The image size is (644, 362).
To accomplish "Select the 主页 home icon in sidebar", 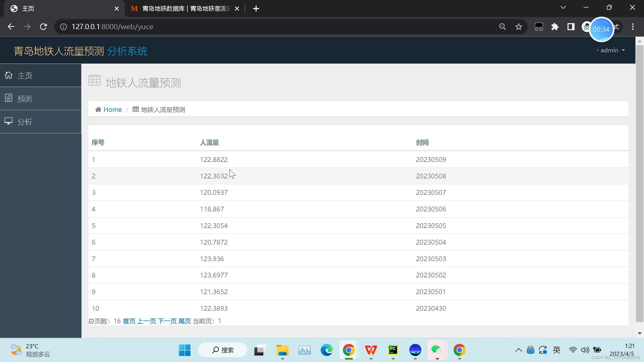I will 8,75.
